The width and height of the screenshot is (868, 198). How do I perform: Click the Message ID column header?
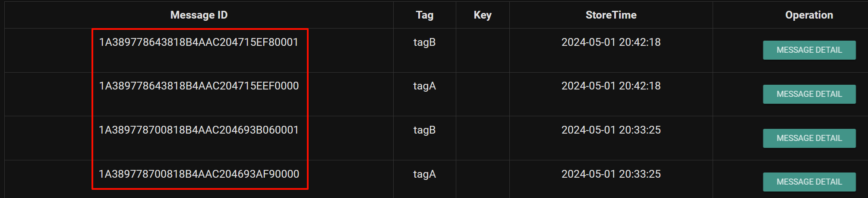click(x=199, y=15)
